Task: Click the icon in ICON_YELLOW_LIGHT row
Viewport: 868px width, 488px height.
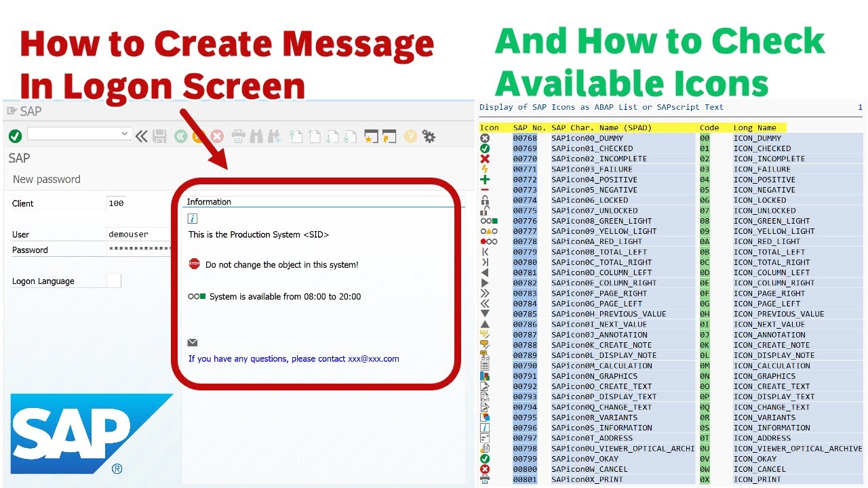Action: pos(489,231)
